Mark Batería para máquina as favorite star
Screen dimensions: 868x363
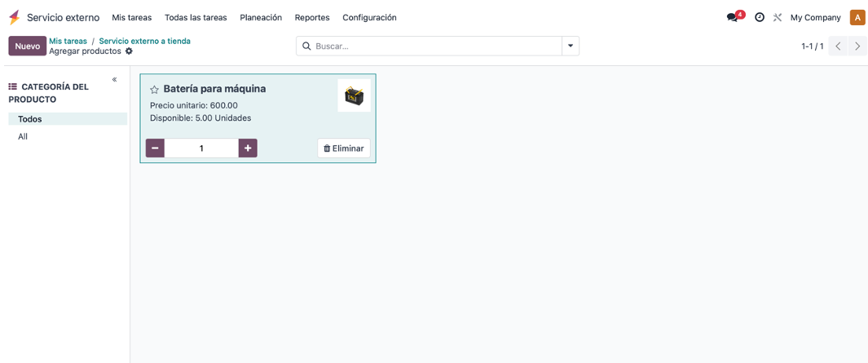154,89
